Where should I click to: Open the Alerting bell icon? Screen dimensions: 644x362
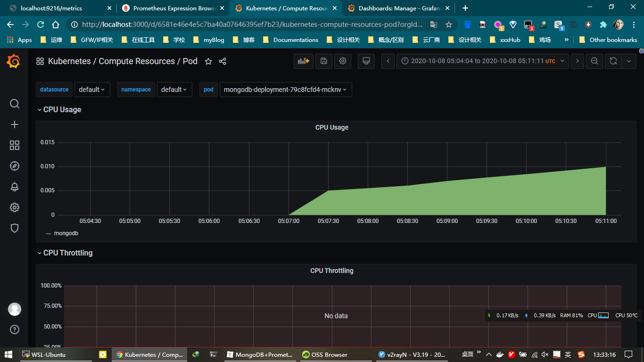[15, 187]
